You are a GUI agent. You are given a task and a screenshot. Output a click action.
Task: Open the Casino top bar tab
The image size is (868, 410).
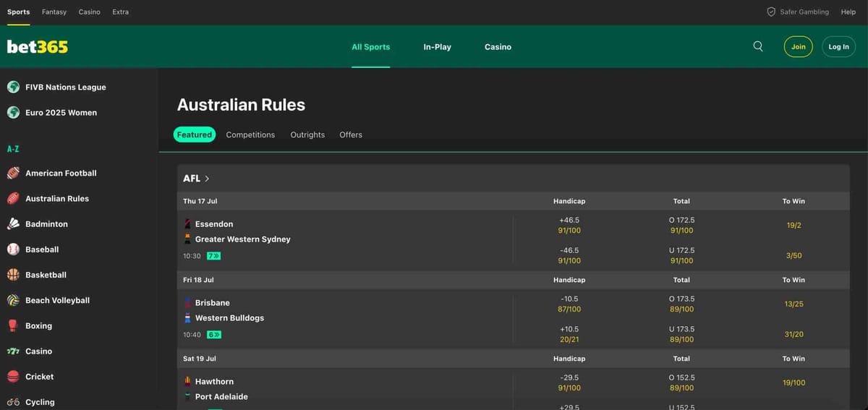point(90,12)
